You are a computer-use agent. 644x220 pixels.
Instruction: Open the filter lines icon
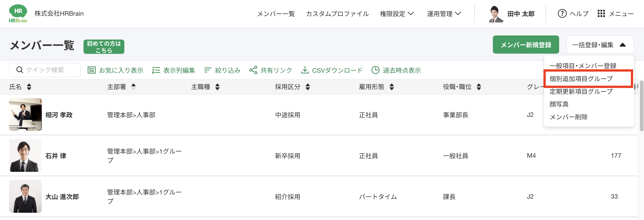pyautogui.click(x=207, y=70)
